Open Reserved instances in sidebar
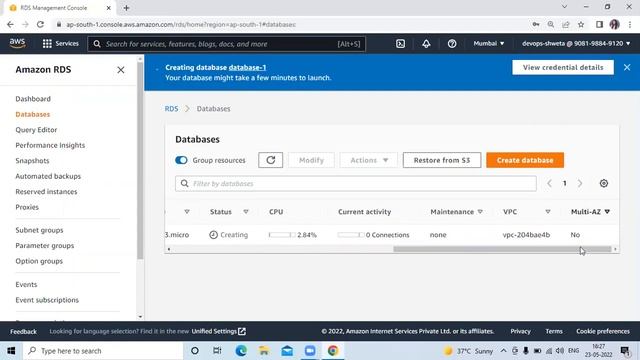This screenshot has height=360, width=640. (x=46, y=191)
